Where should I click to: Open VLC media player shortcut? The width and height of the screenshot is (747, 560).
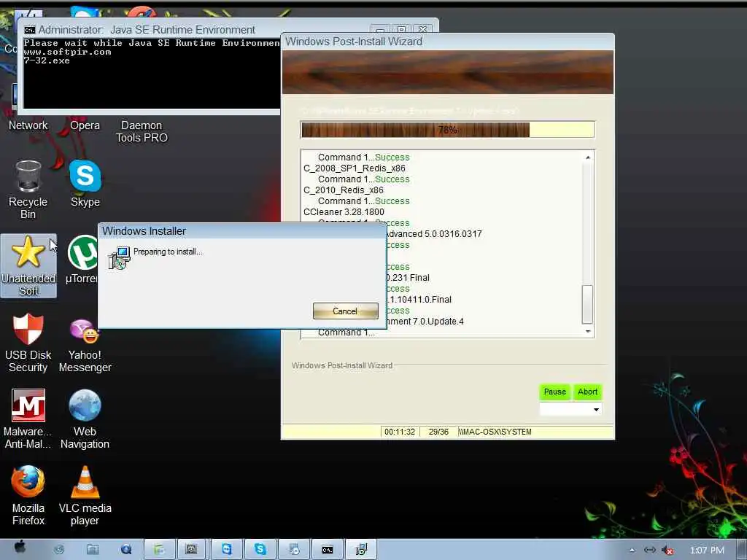tap(85, 496)
